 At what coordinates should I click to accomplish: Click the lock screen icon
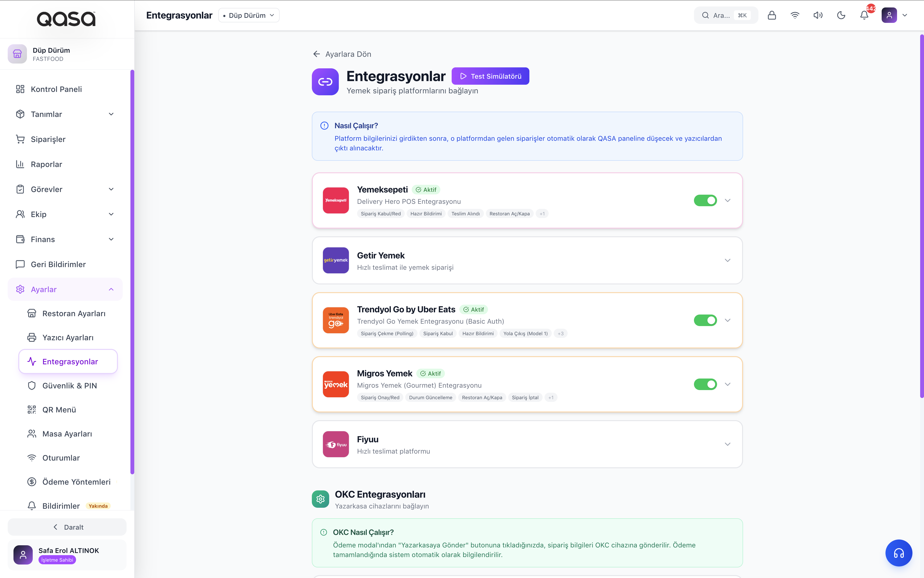[x=771, y=15]
